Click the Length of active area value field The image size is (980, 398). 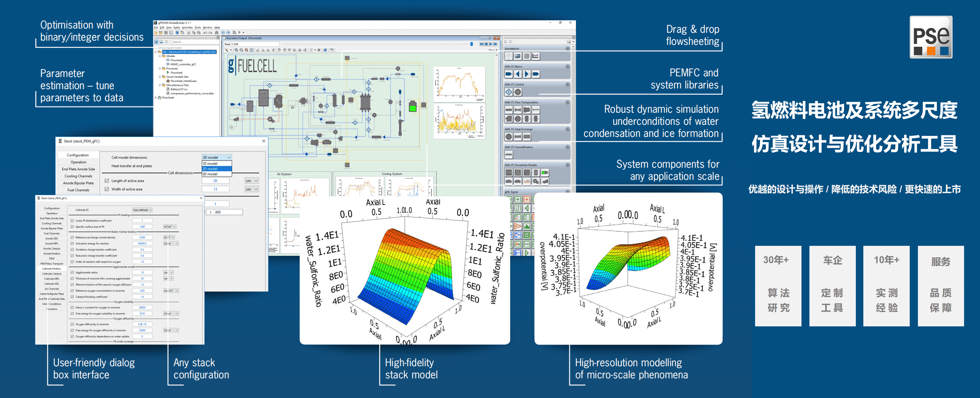[x=215, y=181]
